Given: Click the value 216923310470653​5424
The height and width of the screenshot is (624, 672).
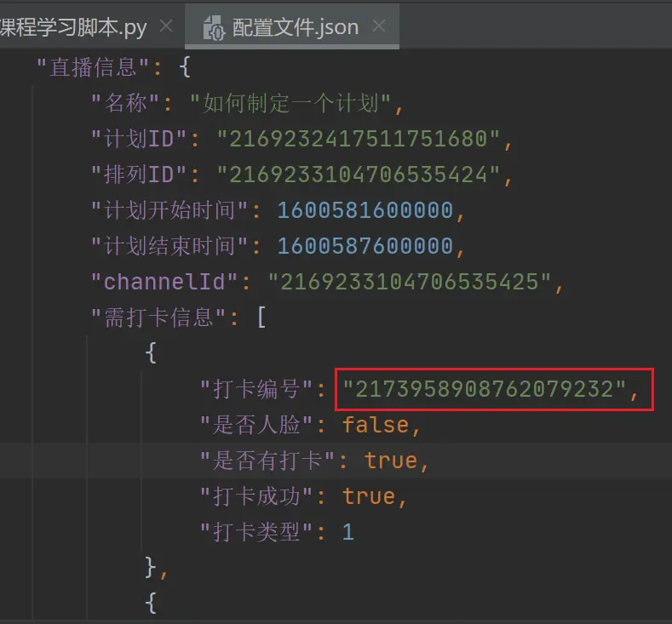Looking at the screenshot, I should click(359, 175).
